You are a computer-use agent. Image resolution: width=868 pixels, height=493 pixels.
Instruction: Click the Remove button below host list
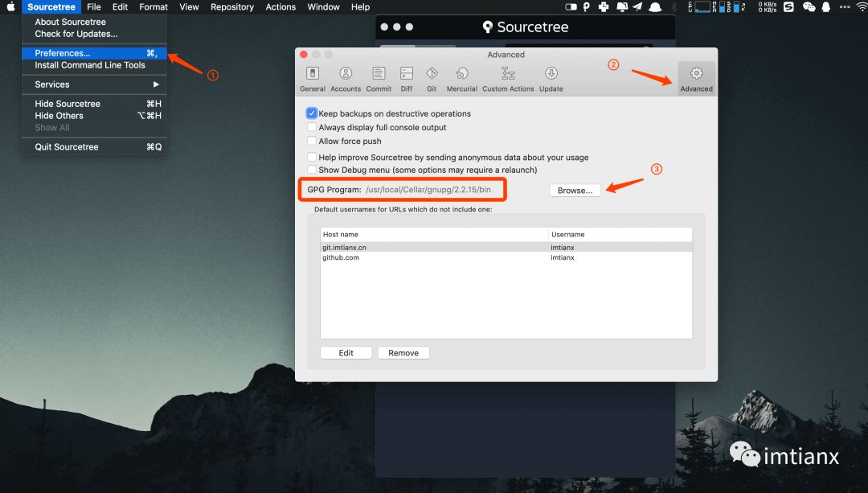tap(403, 353)
